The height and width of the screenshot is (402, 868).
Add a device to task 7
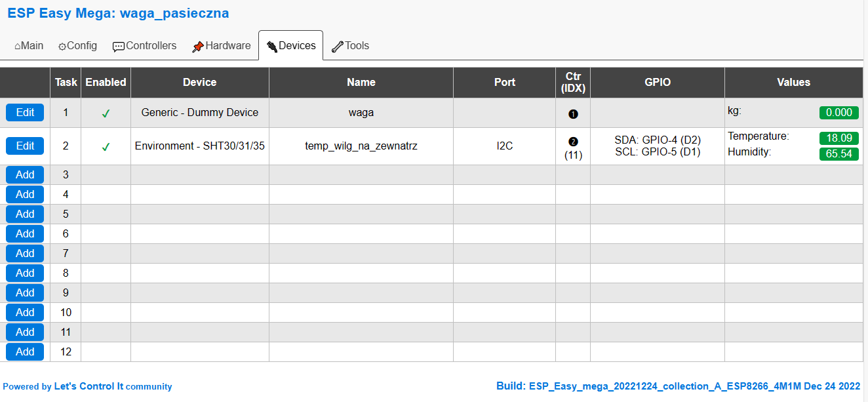(25, 253)
